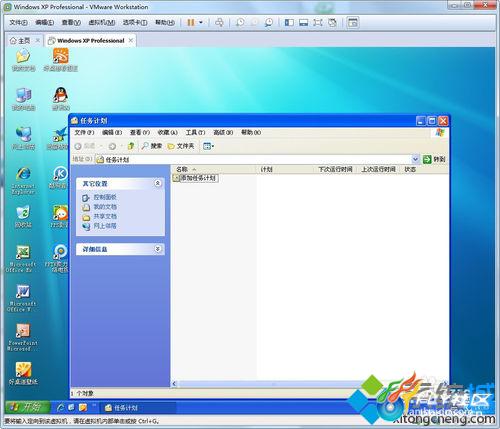This screenshot has height=429, width=500.
Task: Open VMware 查看(V) menu
Action: pos(71,23)
